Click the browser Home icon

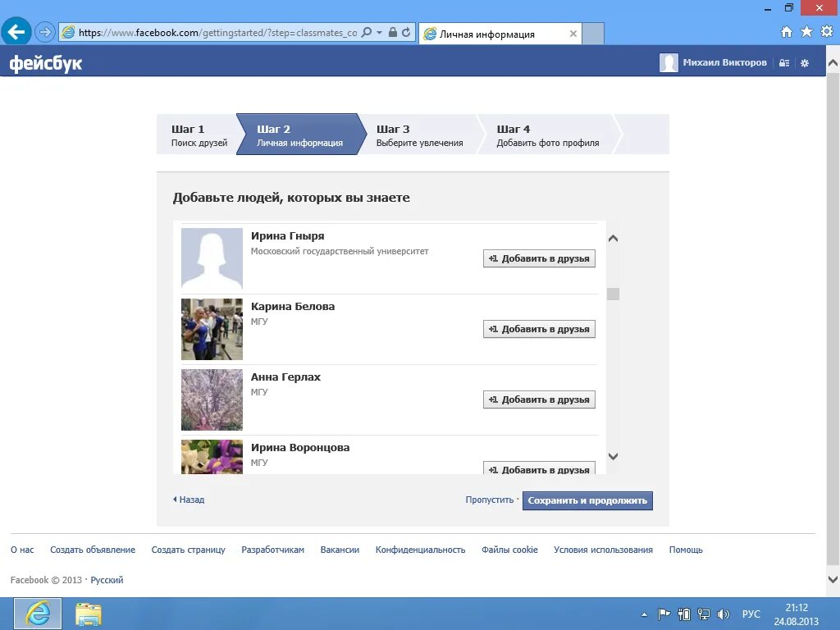[x=787, y=30]
